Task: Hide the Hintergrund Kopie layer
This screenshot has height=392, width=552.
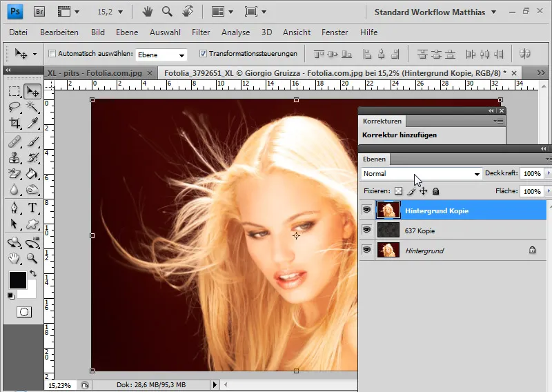Action: pyautogui.click(x=367, y=210)
